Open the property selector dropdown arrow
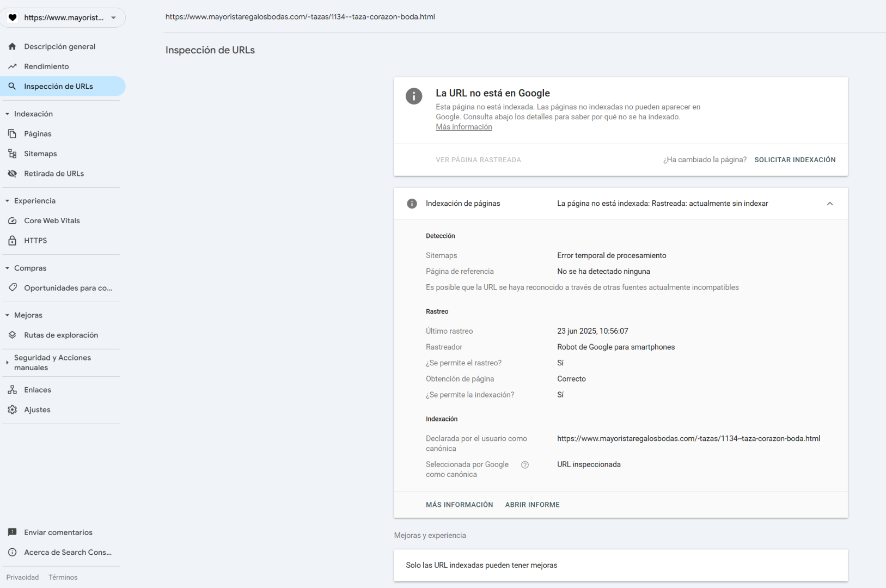Screen dimensions: 886x588 [x=113, y=18]
